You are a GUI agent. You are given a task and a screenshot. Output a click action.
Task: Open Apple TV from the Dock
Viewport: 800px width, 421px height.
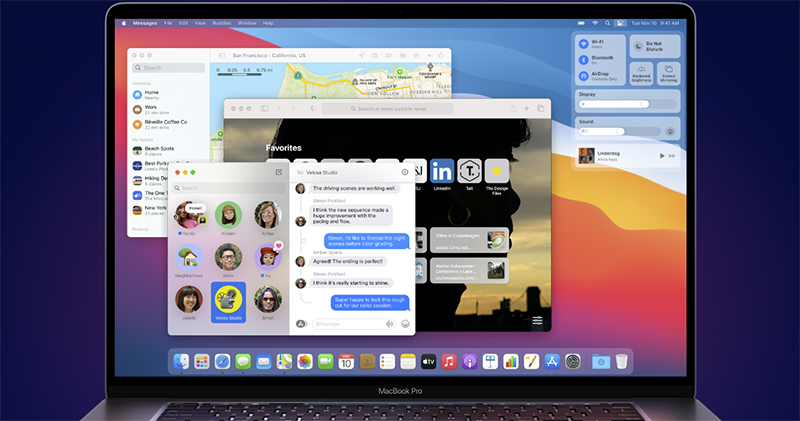428,361
